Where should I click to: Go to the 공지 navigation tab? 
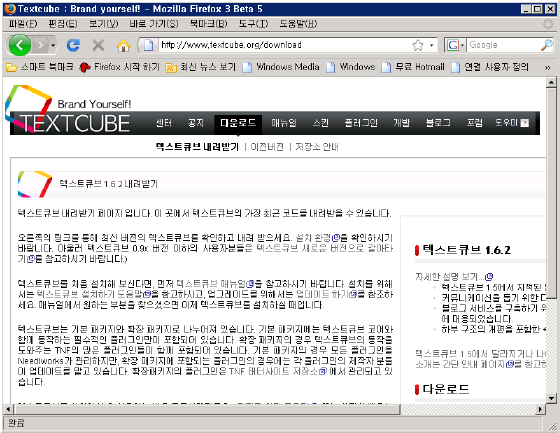coord(195,123)
